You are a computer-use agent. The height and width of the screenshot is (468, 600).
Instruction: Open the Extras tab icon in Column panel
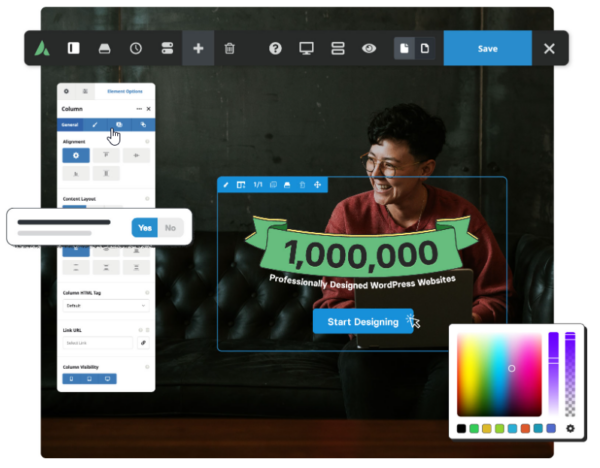[x=143, y=125]
